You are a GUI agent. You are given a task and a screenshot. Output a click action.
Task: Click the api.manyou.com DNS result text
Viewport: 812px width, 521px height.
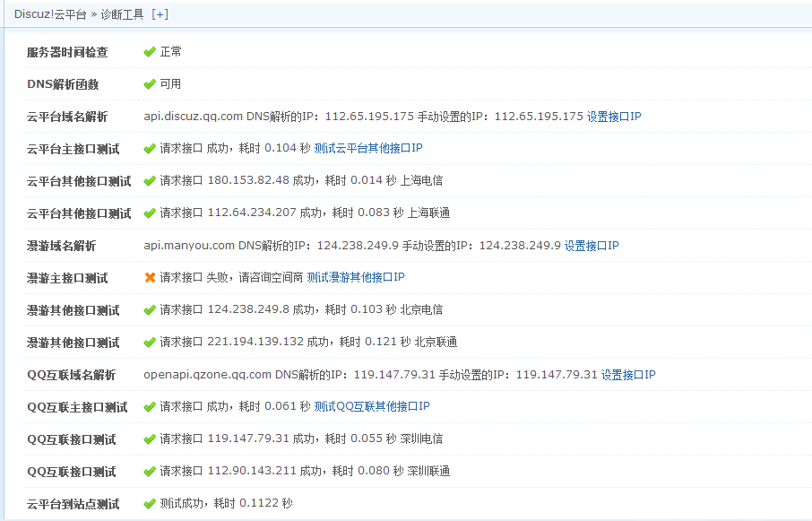coord(352,246)
